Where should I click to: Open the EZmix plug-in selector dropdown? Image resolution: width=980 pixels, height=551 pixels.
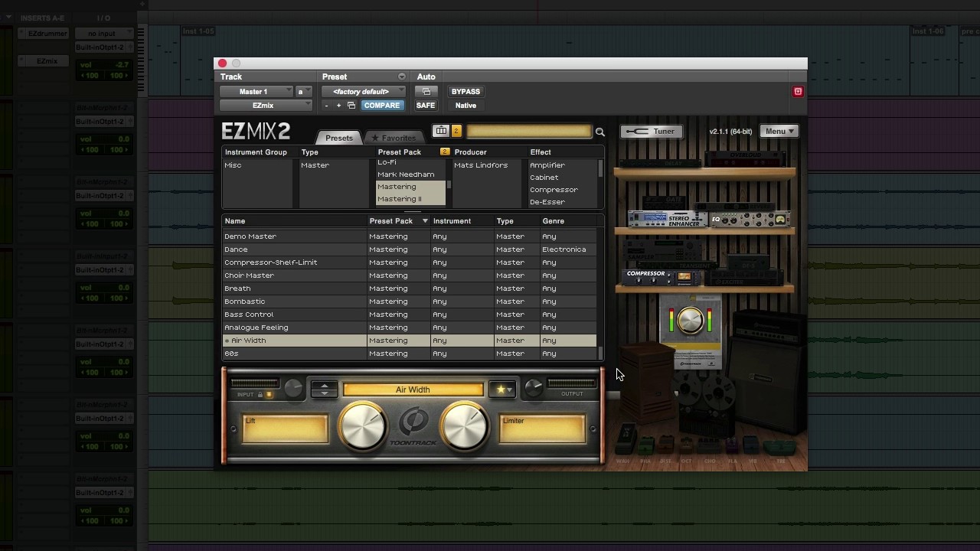pyautogui.click(x=266, y=106)
